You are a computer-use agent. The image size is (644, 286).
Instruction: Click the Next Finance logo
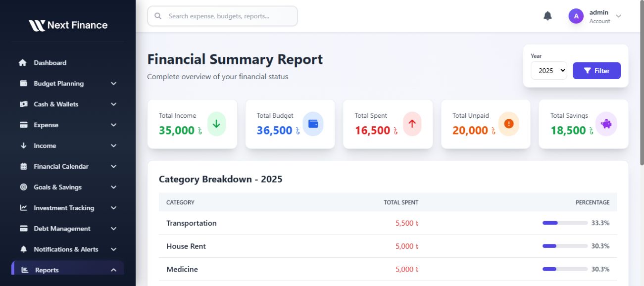point(68,25)
